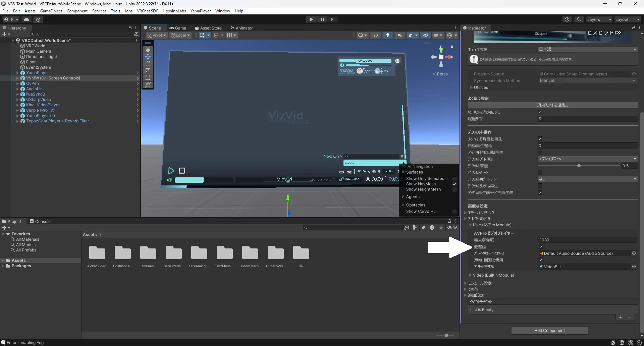
Task: Open the デフォルトプレイリスト dropdown
Action: [588, 159]
